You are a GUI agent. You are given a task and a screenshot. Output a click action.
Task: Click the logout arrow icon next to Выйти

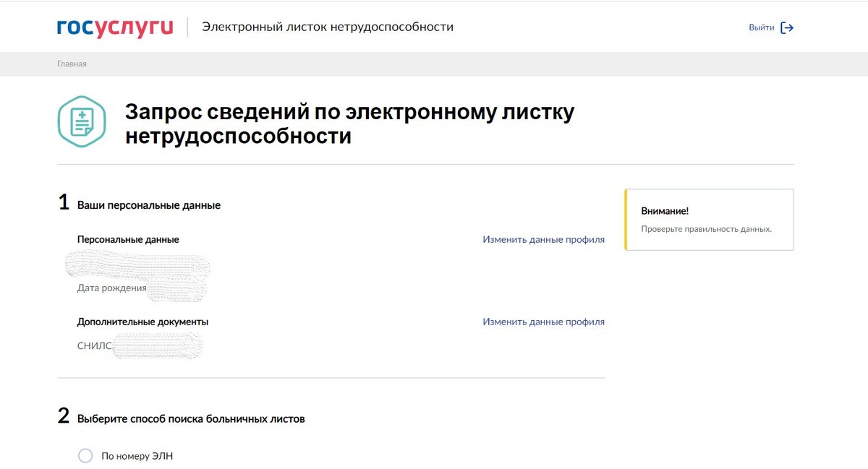788,27
